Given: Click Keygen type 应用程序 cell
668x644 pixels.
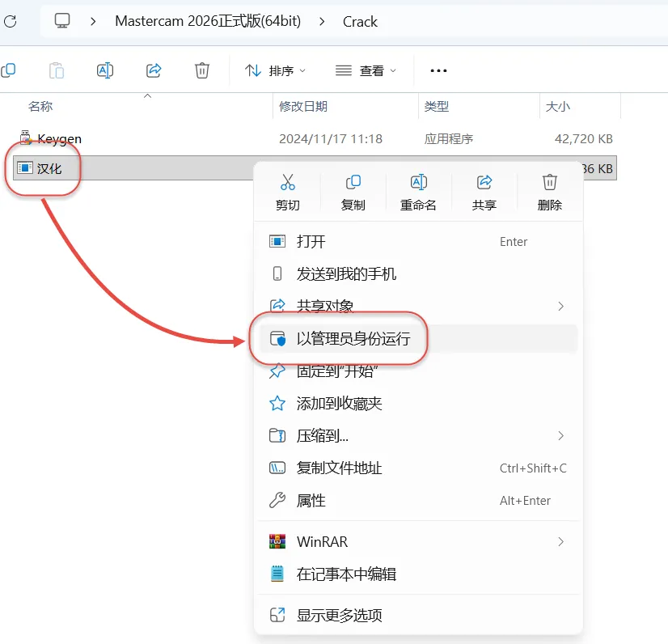Looking at the screenshot, I should pos(449,139).
